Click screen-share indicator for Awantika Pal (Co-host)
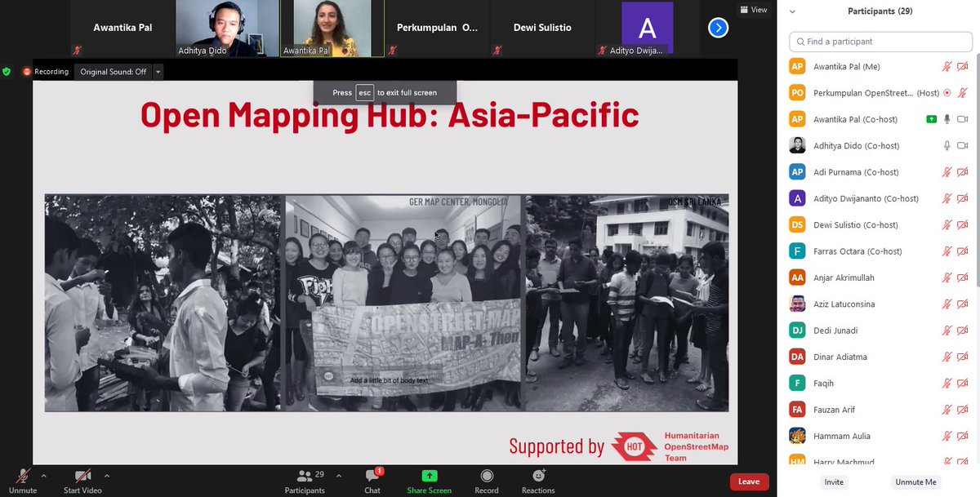 tap(931, 119)
